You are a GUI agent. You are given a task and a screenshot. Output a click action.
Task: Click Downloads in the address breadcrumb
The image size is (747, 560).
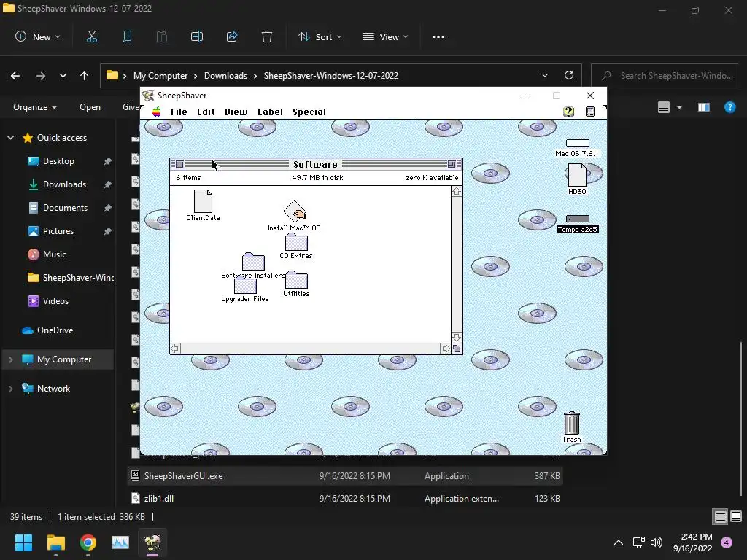(226, 76)
